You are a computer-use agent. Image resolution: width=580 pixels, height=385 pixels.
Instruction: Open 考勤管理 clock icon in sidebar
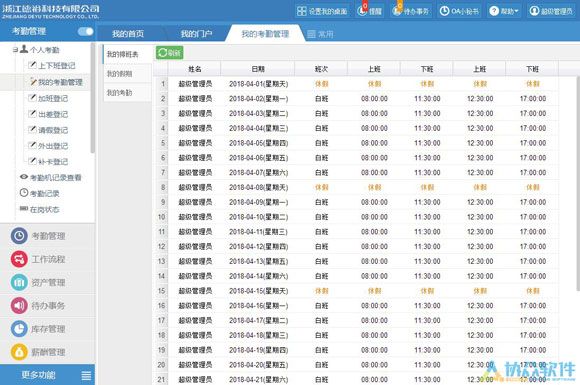tap(19, 236)
